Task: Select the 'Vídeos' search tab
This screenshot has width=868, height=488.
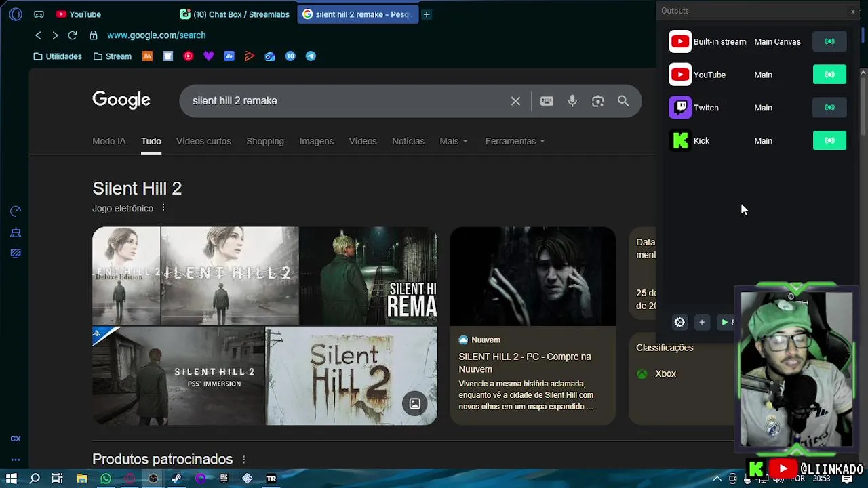Action: coord(363,141)
